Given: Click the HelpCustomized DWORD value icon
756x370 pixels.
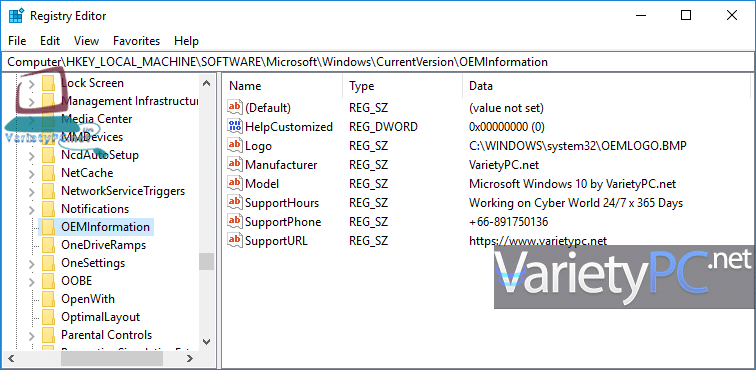Looking at the screenshot, I should [x=234, y=126].
